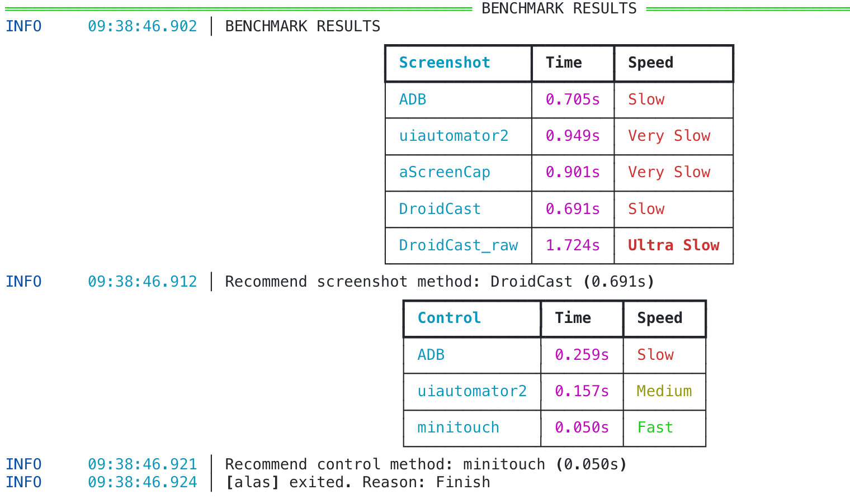Click the recommended screenshot method log line
850x504 pixels.
(439, 282)
